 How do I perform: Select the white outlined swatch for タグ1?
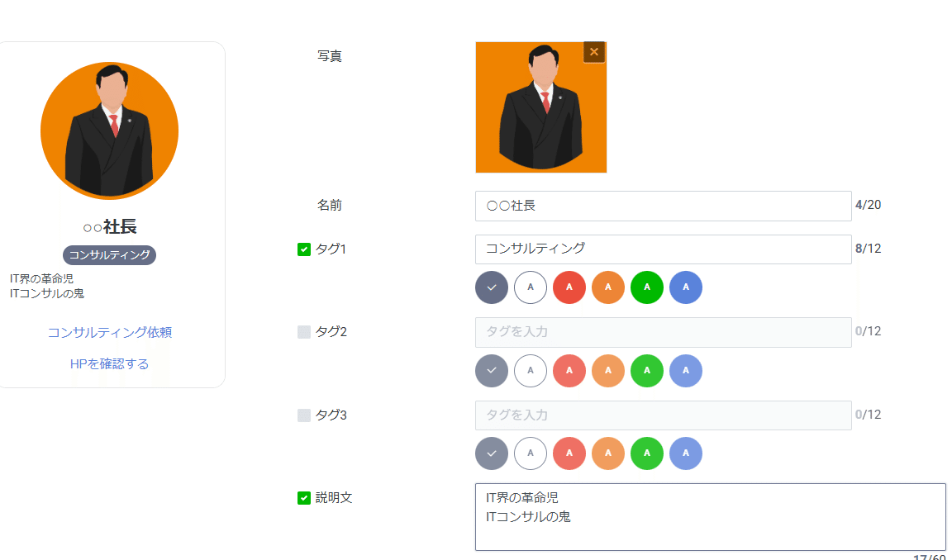[x=531, y=287]
